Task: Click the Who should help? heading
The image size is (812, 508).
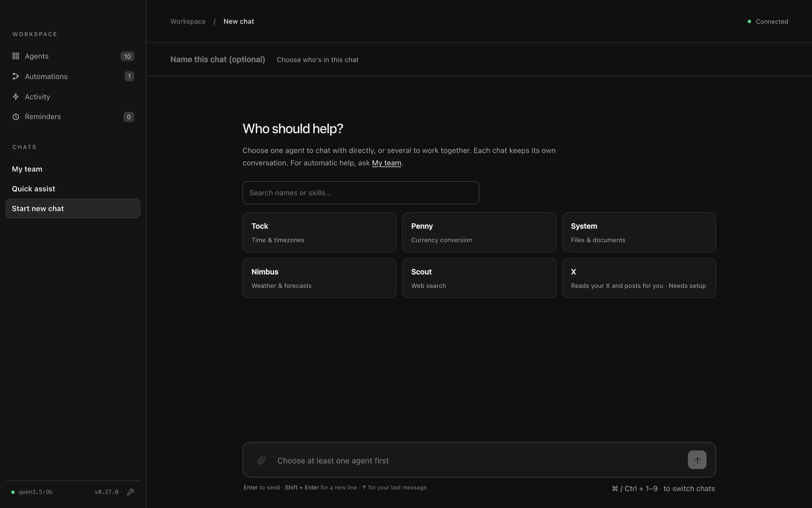Action: point(293,129)
